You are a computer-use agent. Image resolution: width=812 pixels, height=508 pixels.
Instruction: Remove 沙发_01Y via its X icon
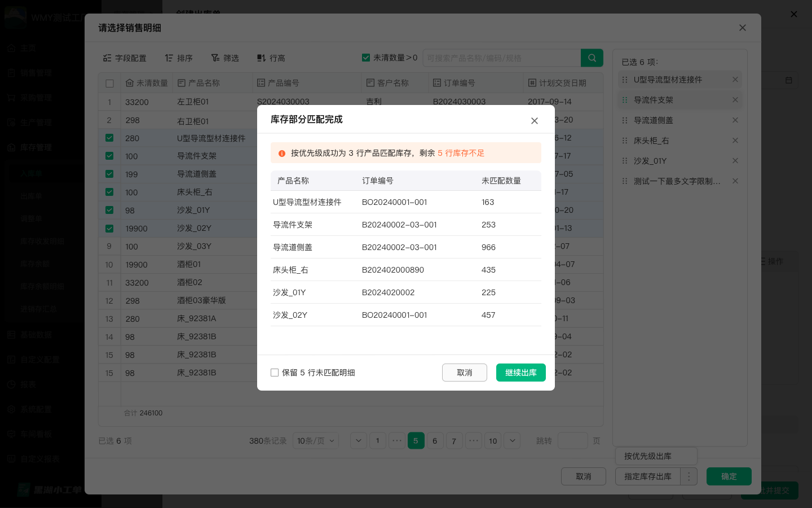[x=735, y=160]
